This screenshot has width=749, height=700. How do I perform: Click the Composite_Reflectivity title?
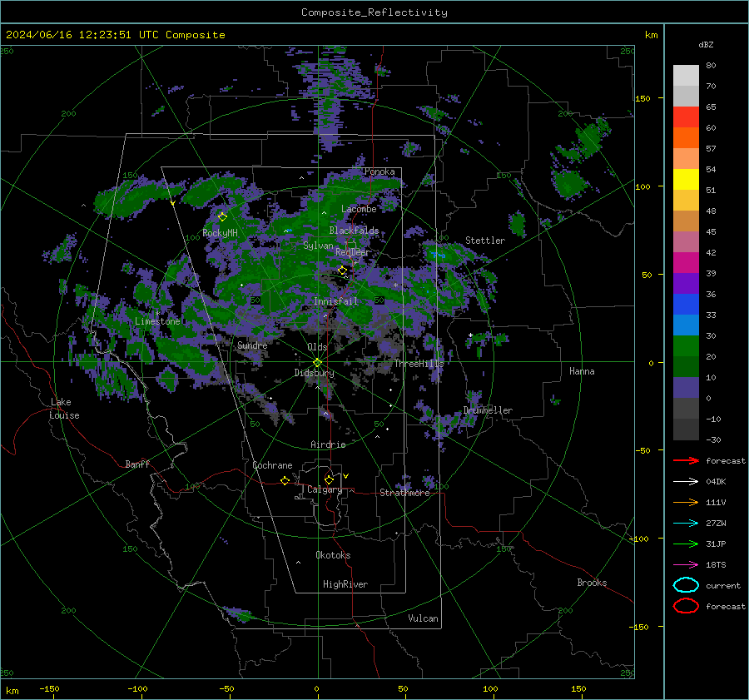click(374, 12)
